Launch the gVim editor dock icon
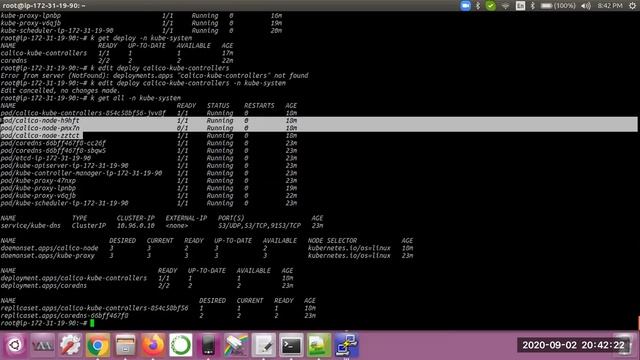 (x=42, y=345)
